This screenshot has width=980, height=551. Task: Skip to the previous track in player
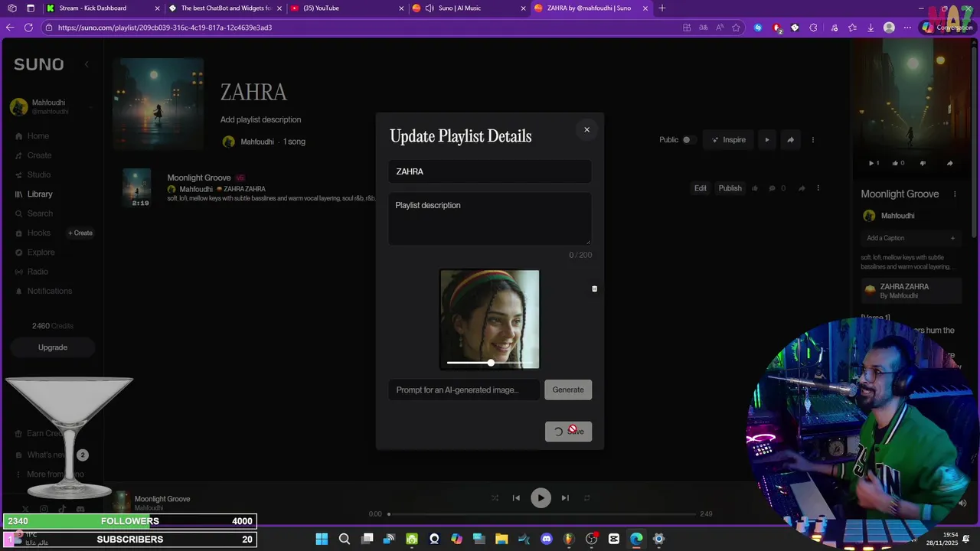point(516,498)
